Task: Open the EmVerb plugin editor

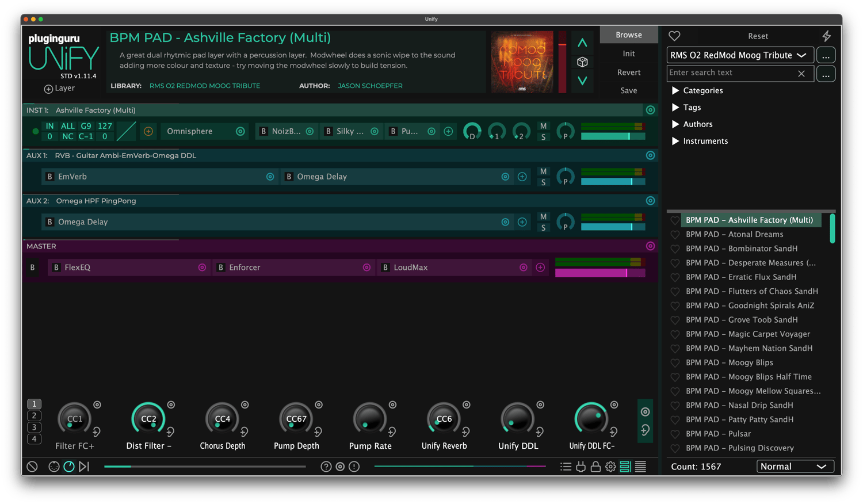Action: click(x=270, y=177)
